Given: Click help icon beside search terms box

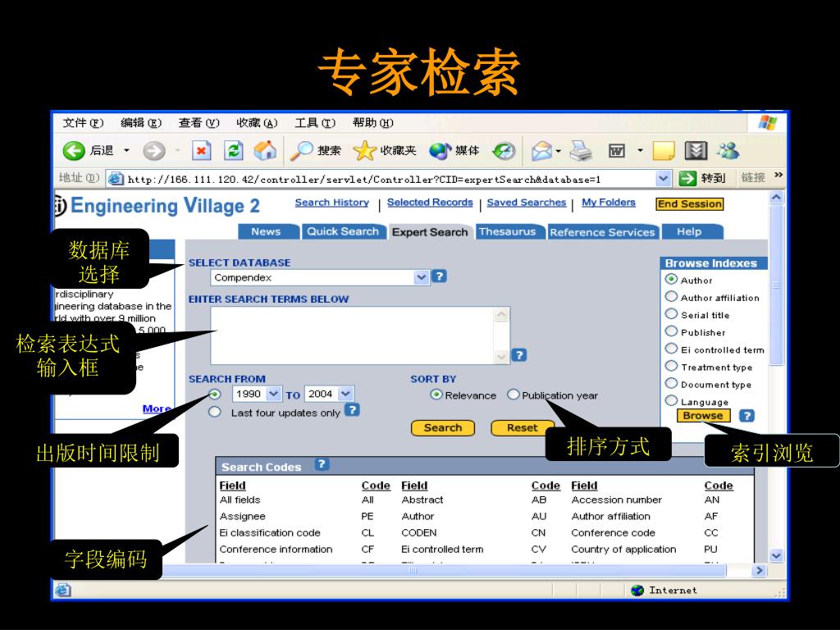Looking at the screenshot, I should [518, 355].
